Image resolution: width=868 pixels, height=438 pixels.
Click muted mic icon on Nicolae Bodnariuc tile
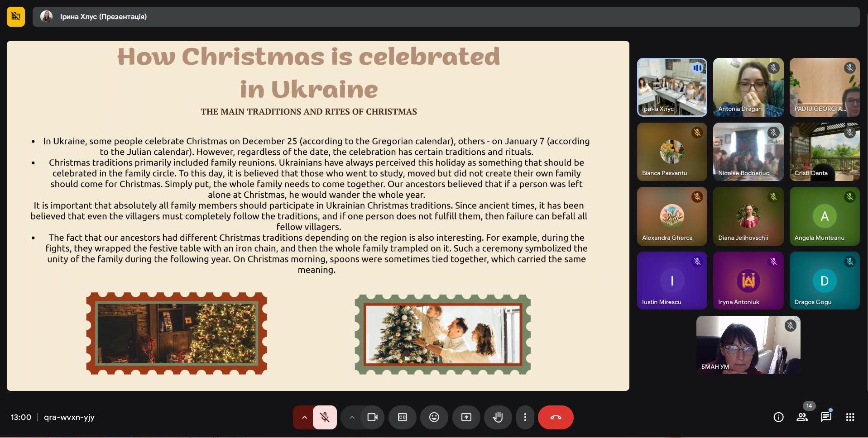pos(773,133)
